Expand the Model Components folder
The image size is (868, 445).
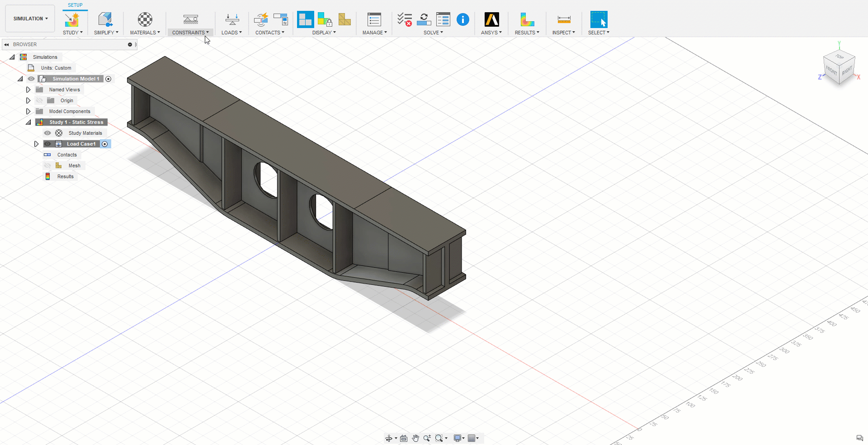[28, 111]
